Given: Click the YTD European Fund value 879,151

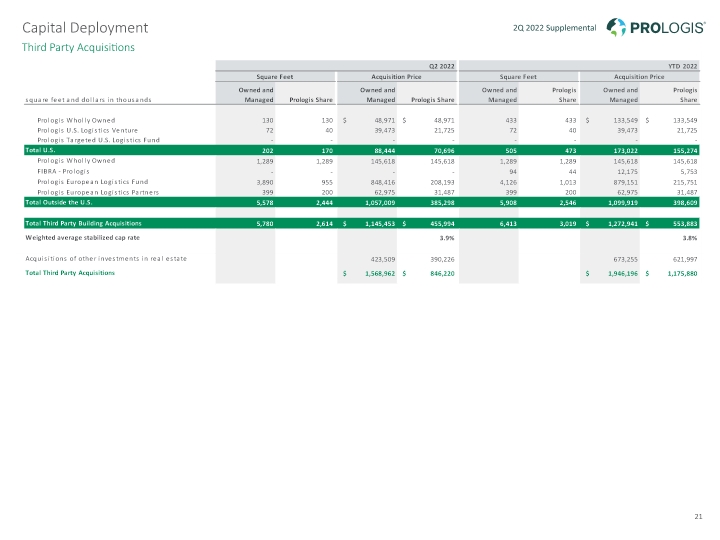Looking at the screenshot, I should coord(625,182).
